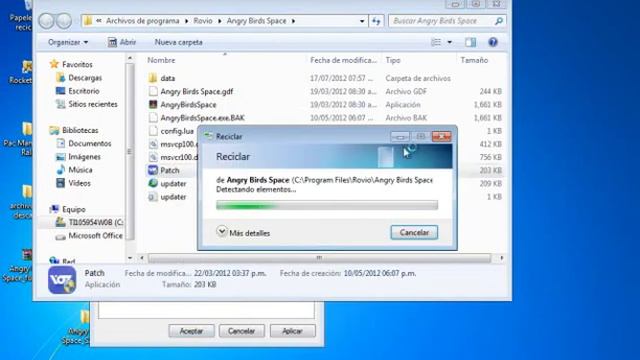The image size is (640, 360).
Task: Sort by the Tipo column header
Action: pos(393,60)
